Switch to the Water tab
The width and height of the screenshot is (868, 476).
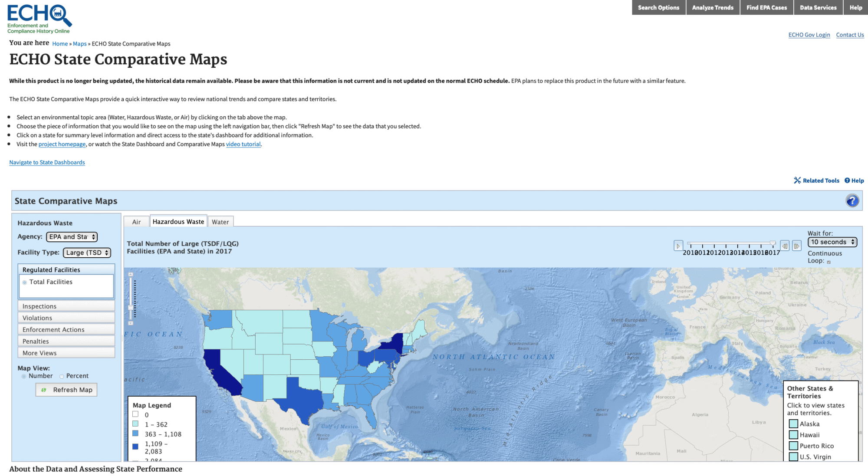tap(220, 222)
